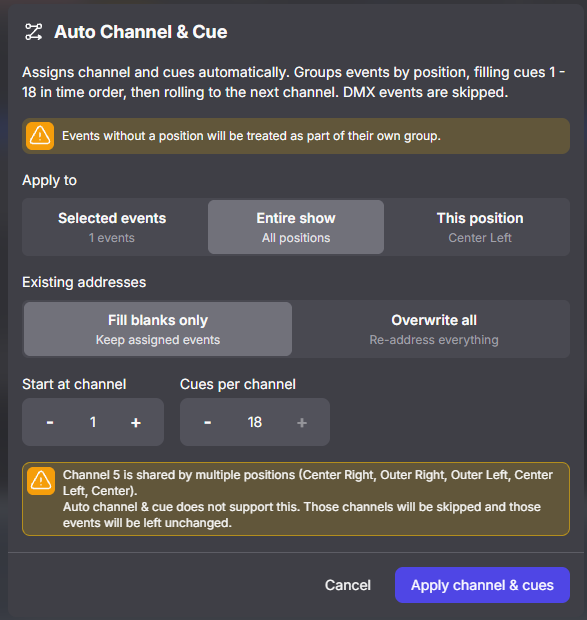Viewport: 587px width, 620px height.
Task: Click the Channel 5 is shared warning text
Action: point(308,499)
